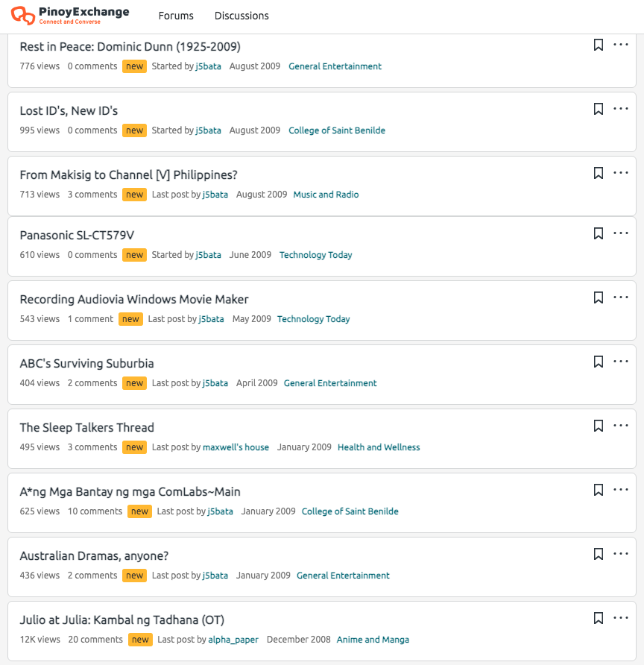Open options for Australian Dramas thread
Screen dimensions: 644x665
pyautogui.click(x=621, y=553)
